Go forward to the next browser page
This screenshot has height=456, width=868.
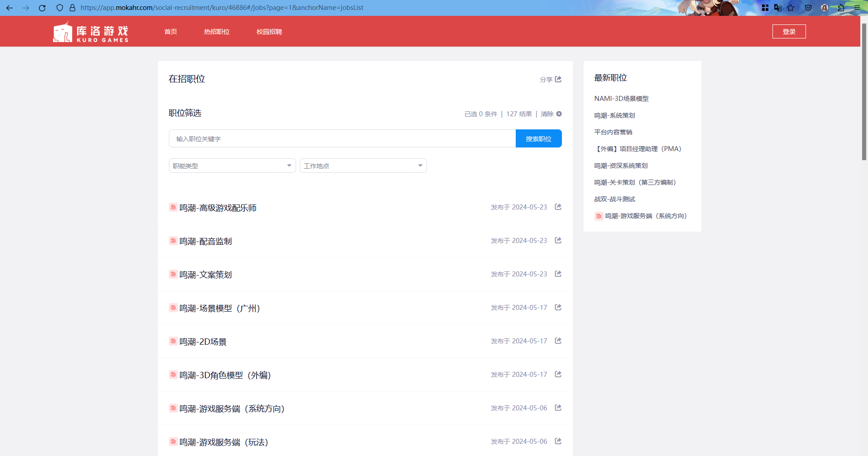coord(26,8)
